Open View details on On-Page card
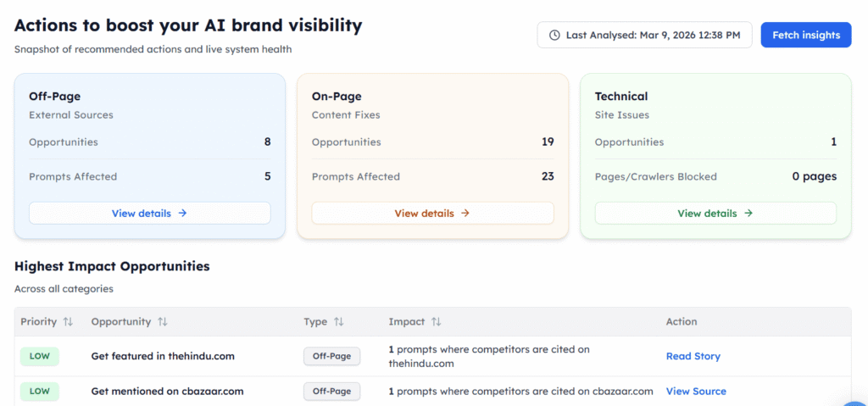The image size is (868, 406). [x=432, y=214]
